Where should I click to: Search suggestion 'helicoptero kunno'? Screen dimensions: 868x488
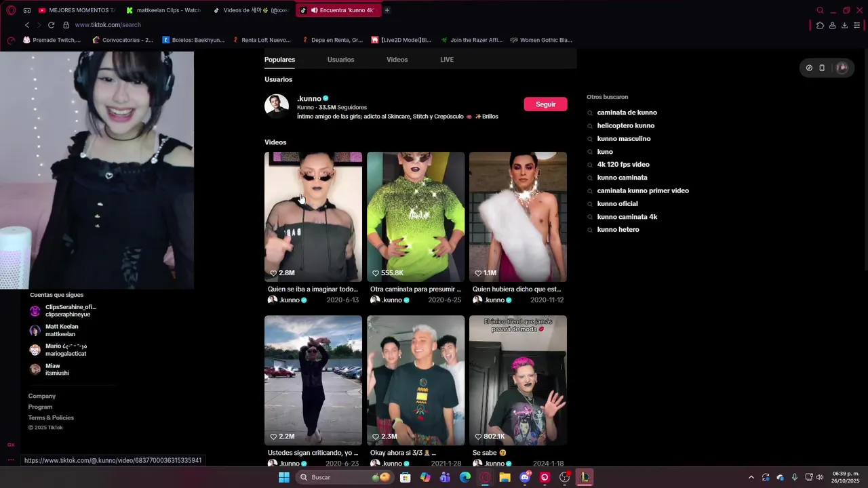(625, 125)
